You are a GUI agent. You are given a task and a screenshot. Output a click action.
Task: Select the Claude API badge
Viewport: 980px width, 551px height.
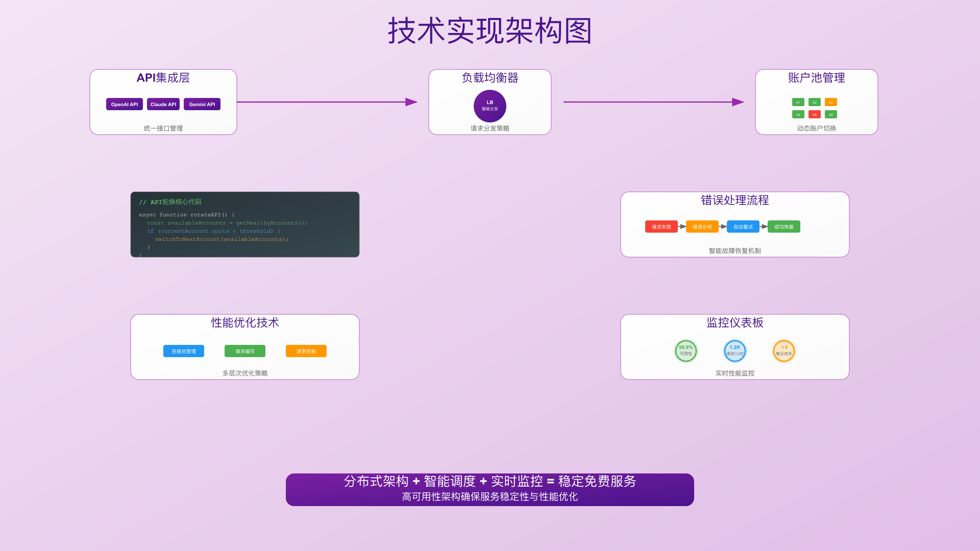163,104
